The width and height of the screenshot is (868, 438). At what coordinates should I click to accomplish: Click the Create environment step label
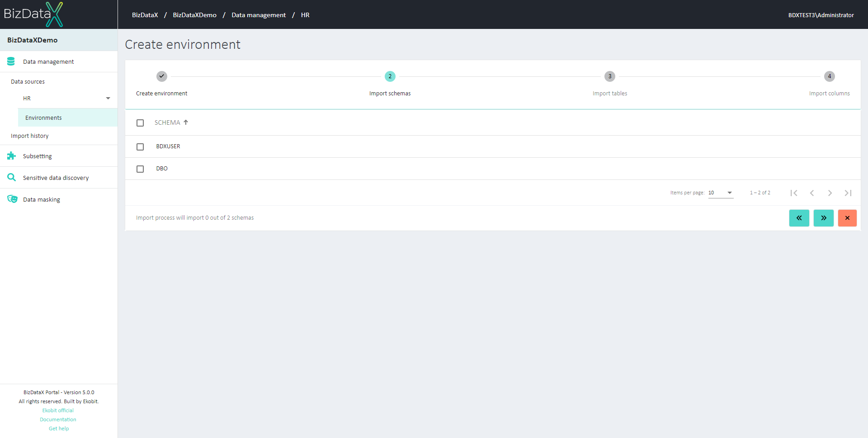tap(162, 94)
